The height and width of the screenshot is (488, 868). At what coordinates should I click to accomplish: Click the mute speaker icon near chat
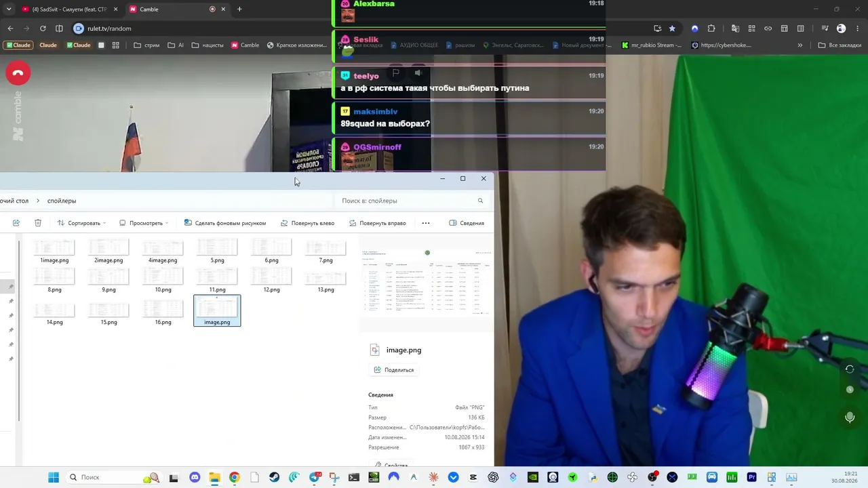pyautogui.click(x=418, y=73)
